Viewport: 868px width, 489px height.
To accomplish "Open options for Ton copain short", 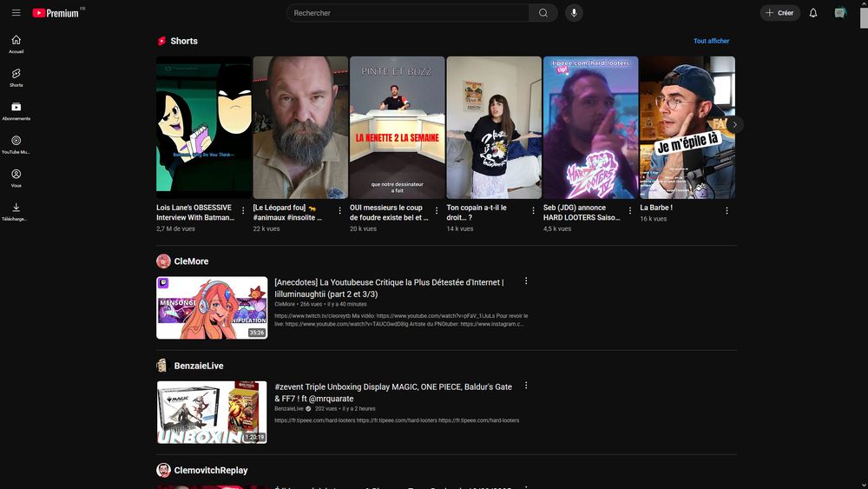I will tap(533, 210).
